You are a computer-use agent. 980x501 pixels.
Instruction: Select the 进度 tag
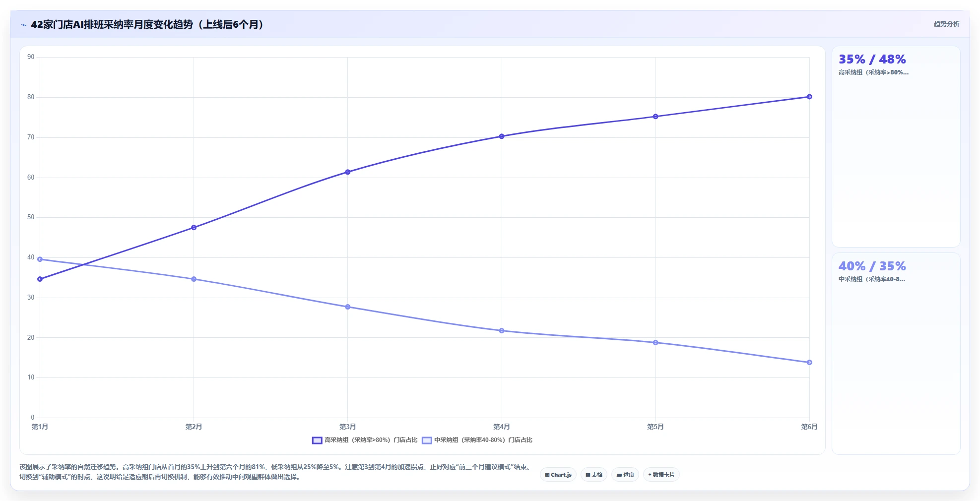(x=625, y=475)
